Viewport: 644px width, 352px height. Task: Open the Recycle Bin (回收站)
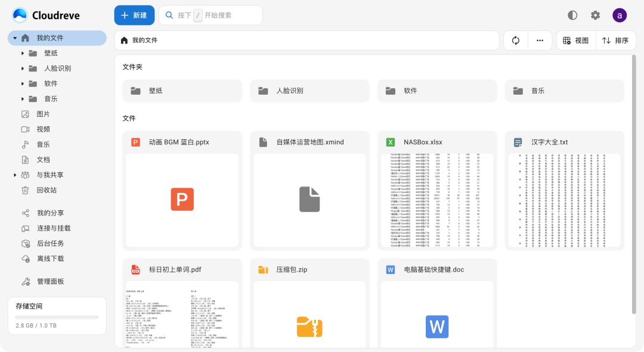point(47,190)
